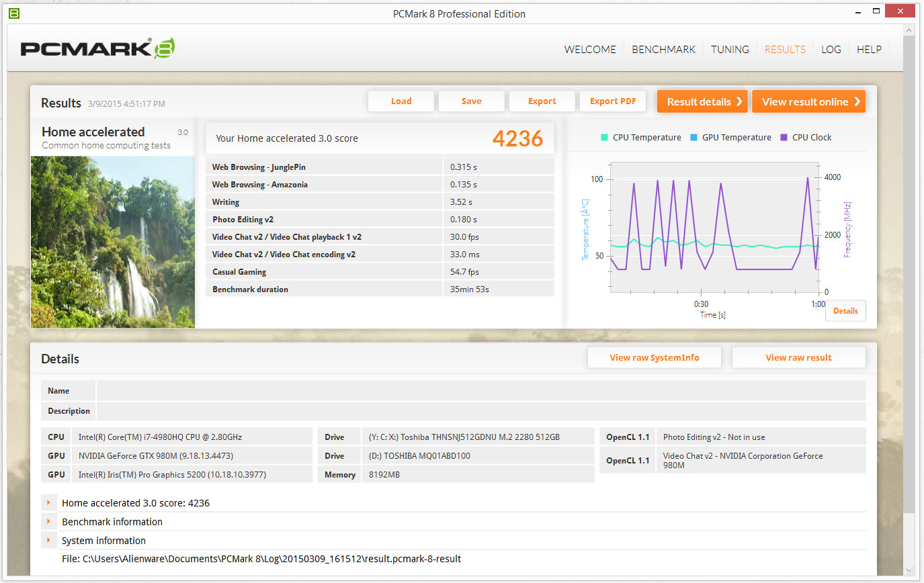The height and width of the screenshot is (583, 924).
Task: Expand Home accelerated 3.0 score section
Action: pos(48,502)
